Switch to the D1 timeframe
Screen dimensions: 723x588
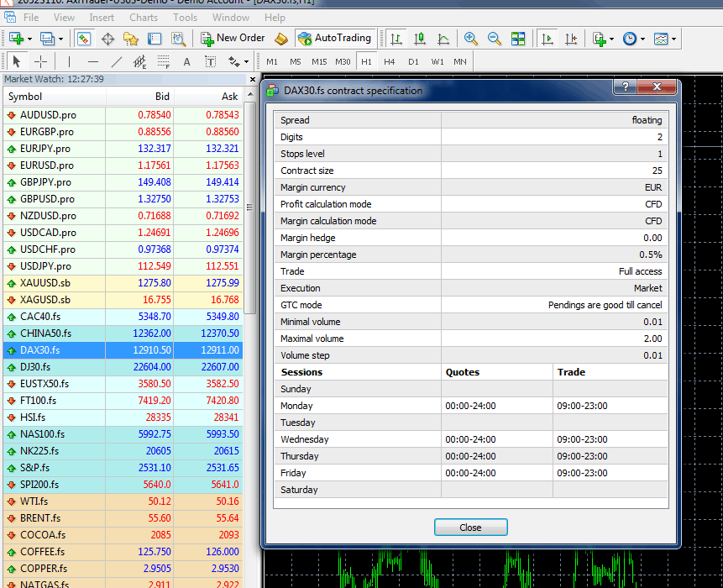click(x=414, y=62)
